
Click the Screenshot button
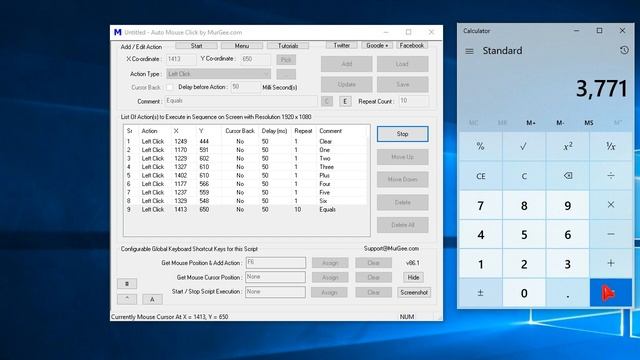pos(414,292)
